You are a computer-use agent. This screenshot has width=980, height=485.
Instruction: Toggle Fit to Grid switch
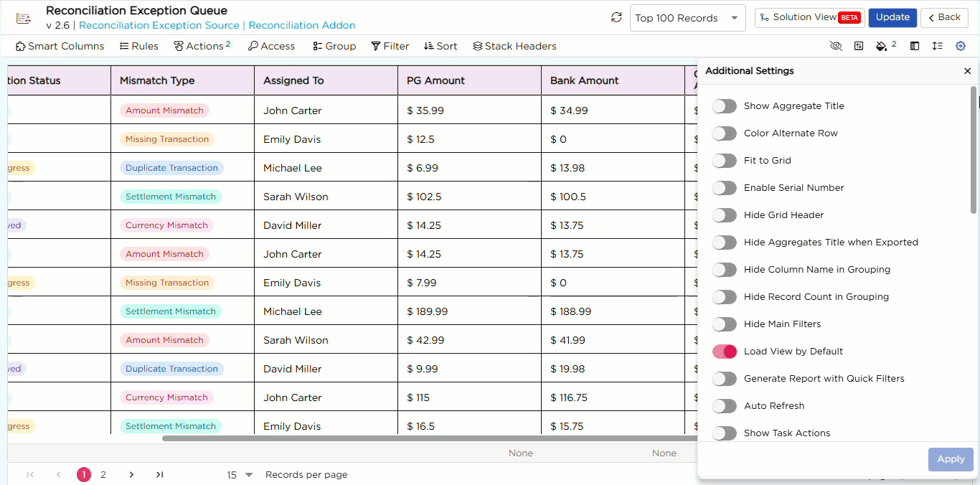click(725, 161)
